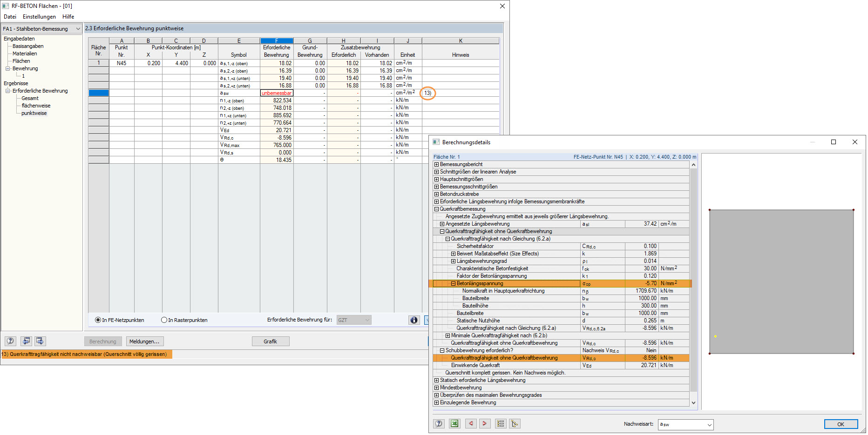Select the In Rasterpunkten radio option
The image size is (868, 435).
[x=164, y=320]
